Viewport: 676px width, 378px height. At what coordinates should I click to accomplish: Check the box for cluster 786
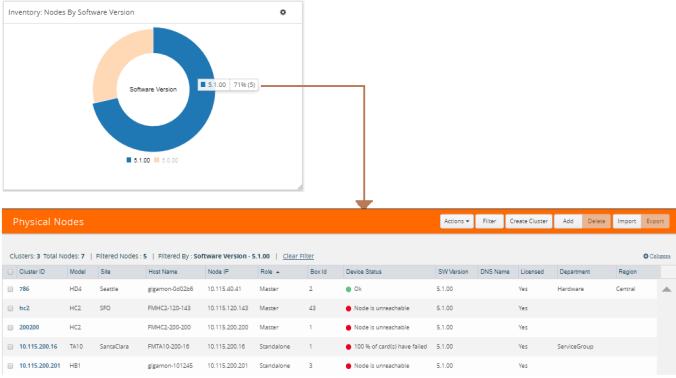tap(10, 289)
